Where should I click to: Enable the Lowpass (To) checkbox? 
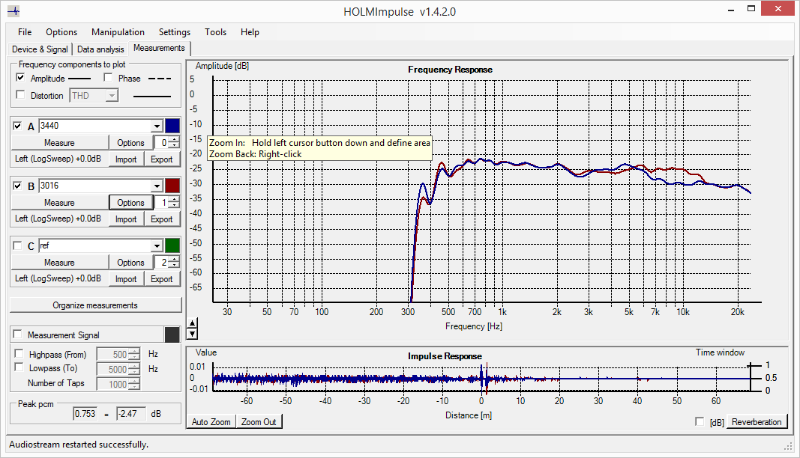point(19,367)
